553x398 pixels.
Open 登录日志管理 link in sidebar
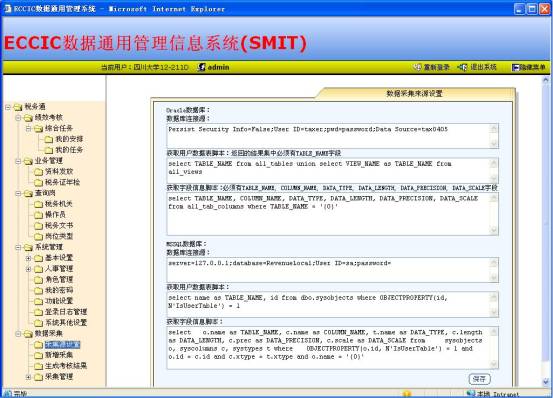[66, 312]
